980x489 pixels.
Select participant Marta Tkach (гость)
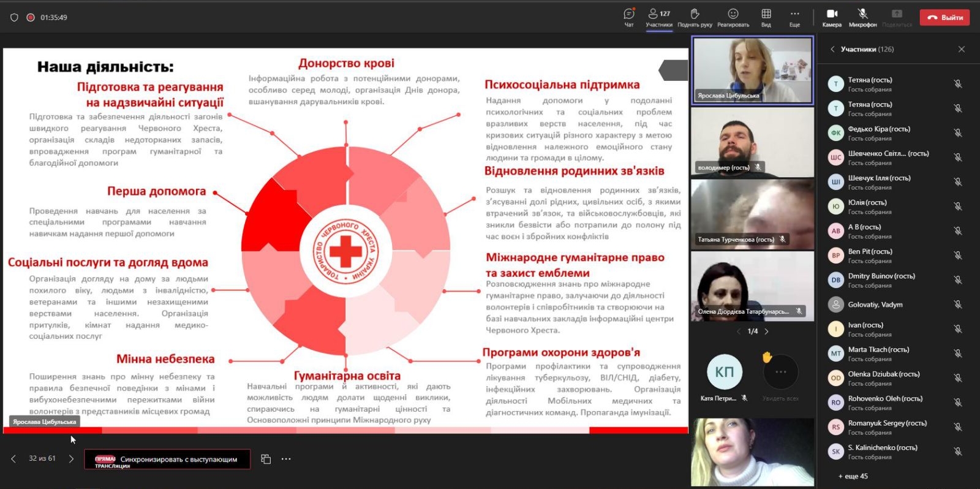coord(894,354)
